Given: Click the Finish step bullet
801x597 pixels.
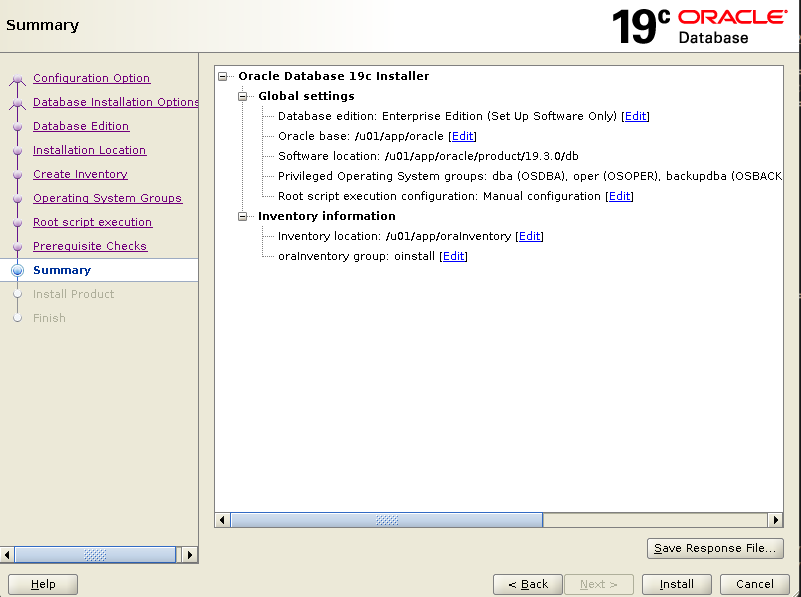Looking at the screenshot, I should (x=17, y=318).
